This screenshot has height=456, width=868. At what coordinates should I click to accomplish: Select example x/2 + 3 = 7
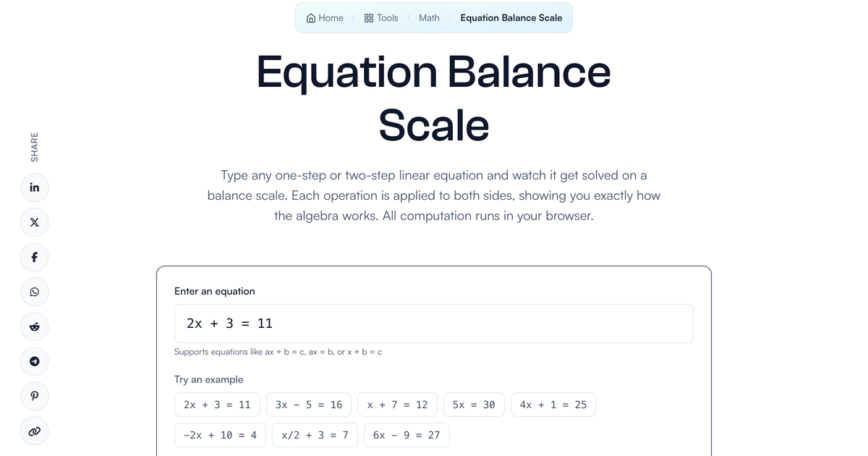pos(315,435)
